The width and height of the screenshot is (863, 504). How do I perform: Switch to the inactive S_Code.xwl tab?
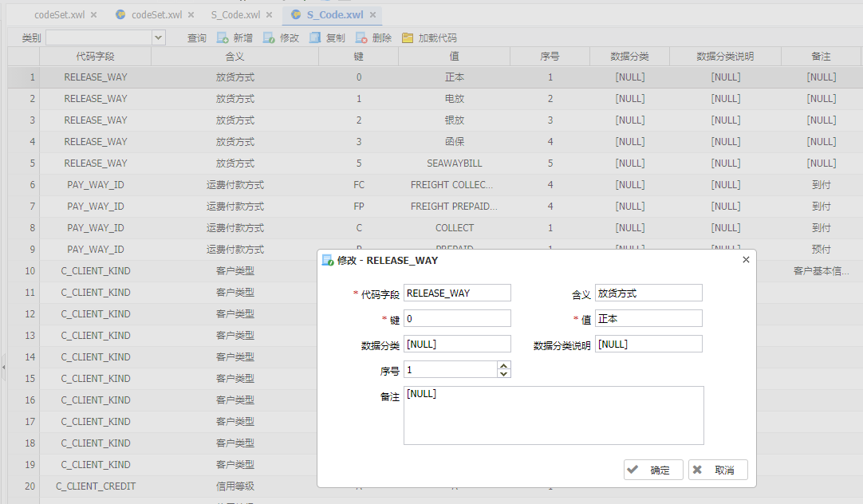pos(235,15)
